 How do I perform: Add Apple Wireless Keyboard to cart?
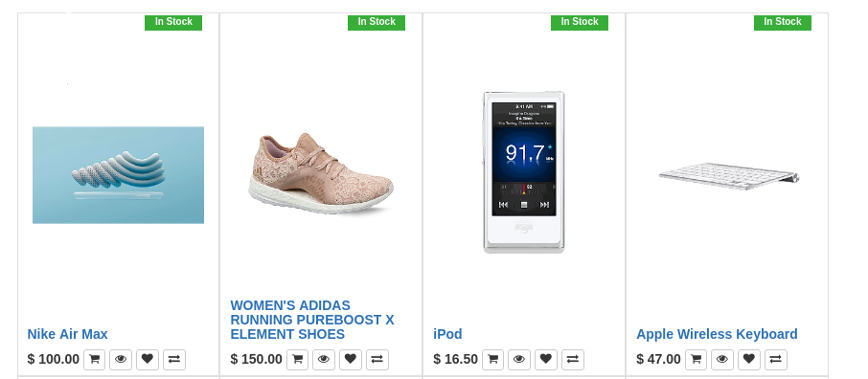696,360
